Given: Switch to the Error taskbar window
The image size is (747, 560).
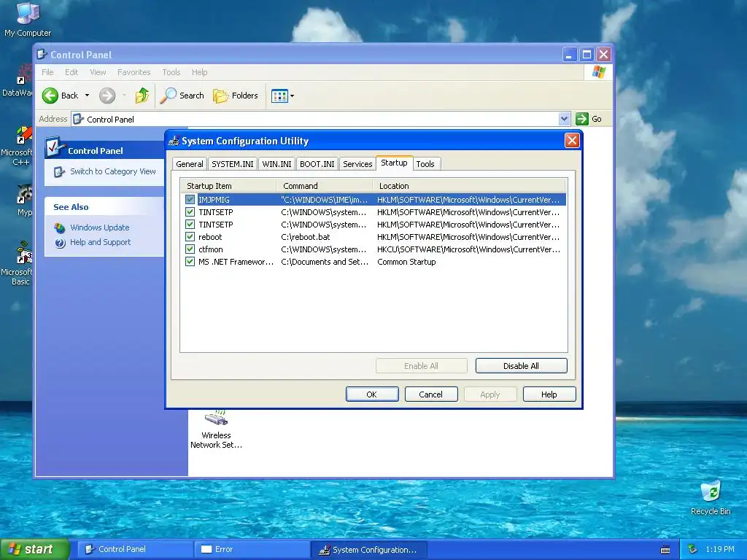Looking at the screenshot, I should click(x=252, y=550).
